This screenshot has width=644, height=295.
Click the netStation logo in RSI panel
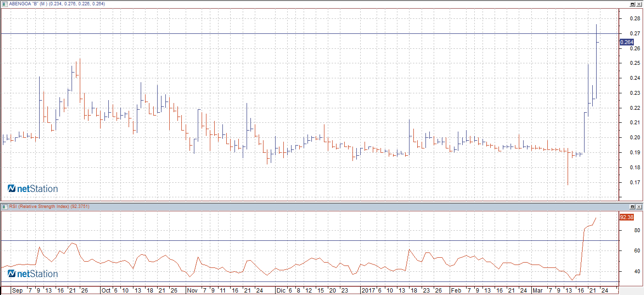[33, 274]
